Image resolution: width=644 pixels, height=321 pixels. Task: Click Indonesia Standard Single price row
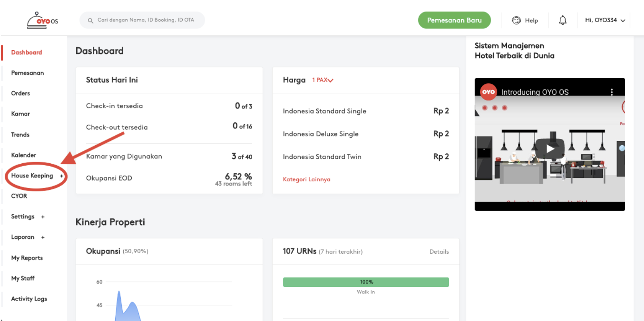pyautogui.click(x=366, y=111)
